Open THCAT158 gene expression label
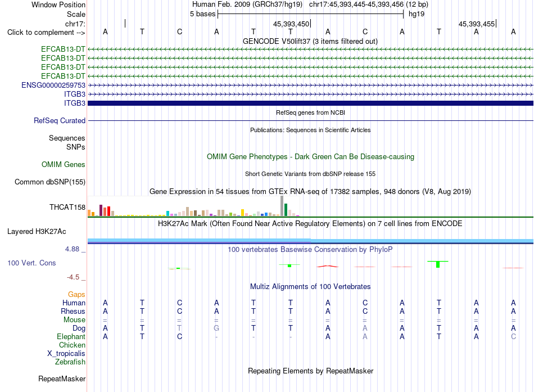This screenshot has height=392, width=534. pyautogui.click(x=67, y=208)
